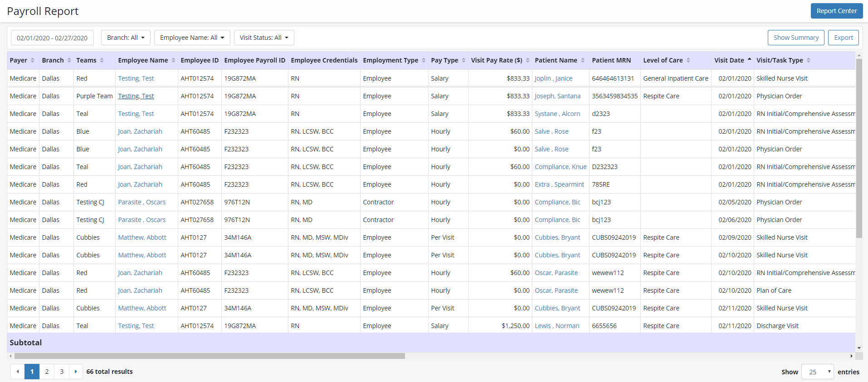Sort by Employment Type arrows
This screenshot has height=382, width=868.
coord(424,60)
